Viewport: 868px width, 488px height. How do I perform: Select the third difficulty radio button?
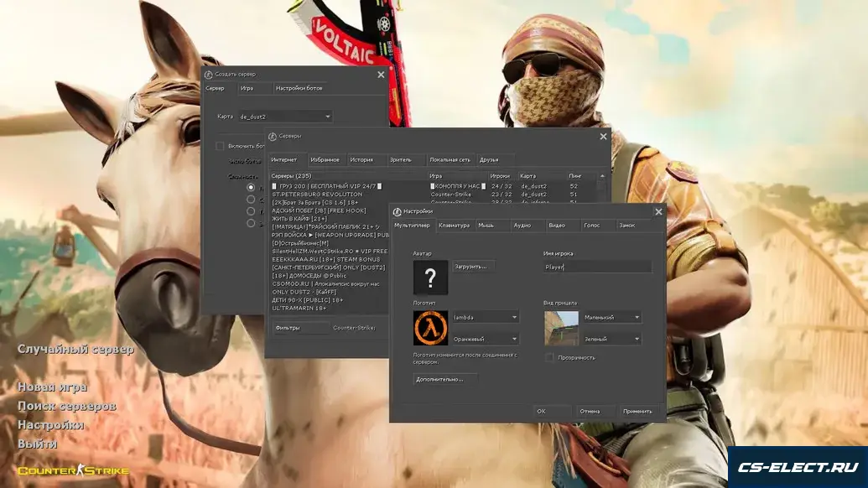(x=251, y=211)
